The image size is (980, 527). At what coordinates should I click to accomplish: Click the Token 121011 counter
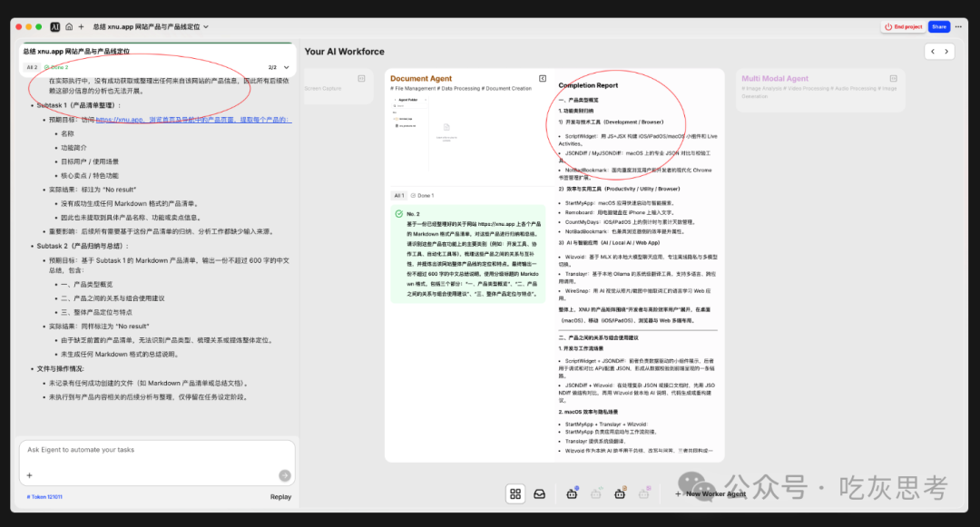(x=44, y=497)
